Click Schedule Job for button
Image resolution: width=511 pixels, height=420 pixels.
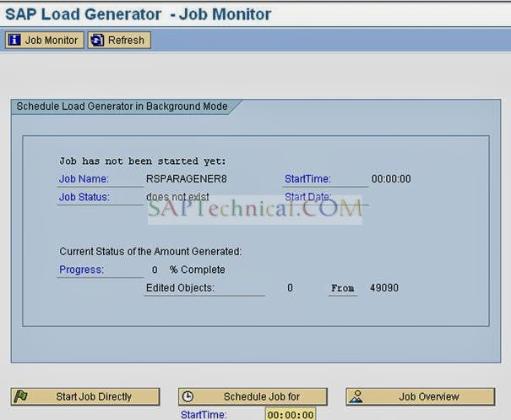[253, 396]
